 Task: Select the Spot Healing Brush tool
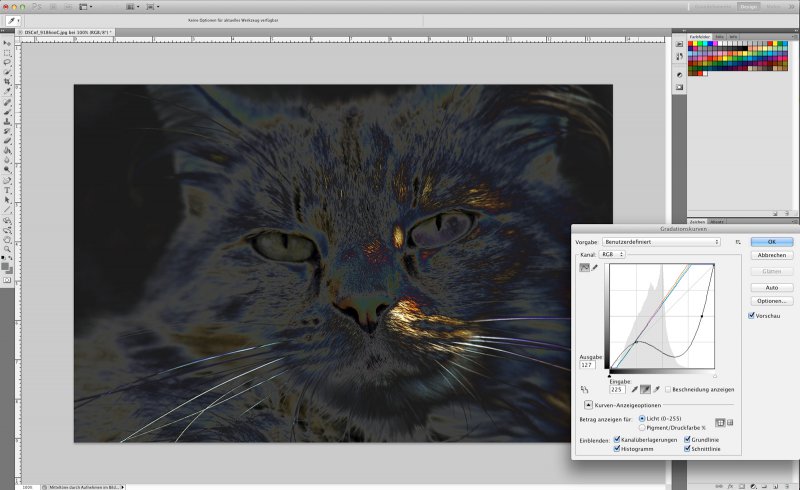coord(7,103)
